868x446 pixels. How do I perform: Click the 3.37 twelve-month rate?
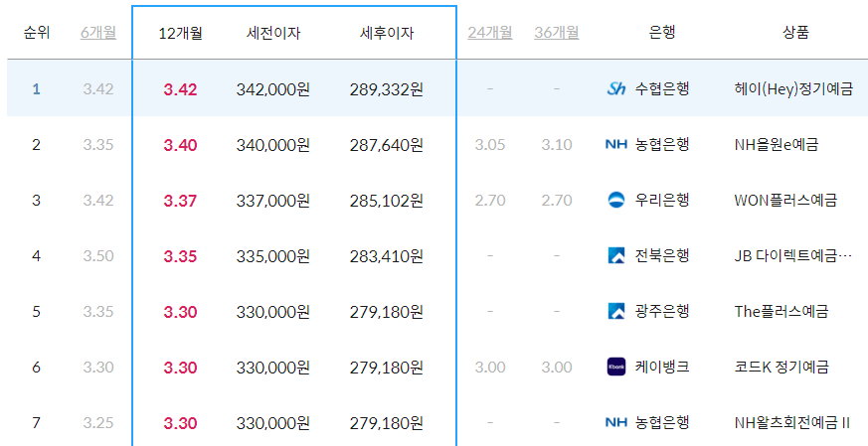(181, 201)
